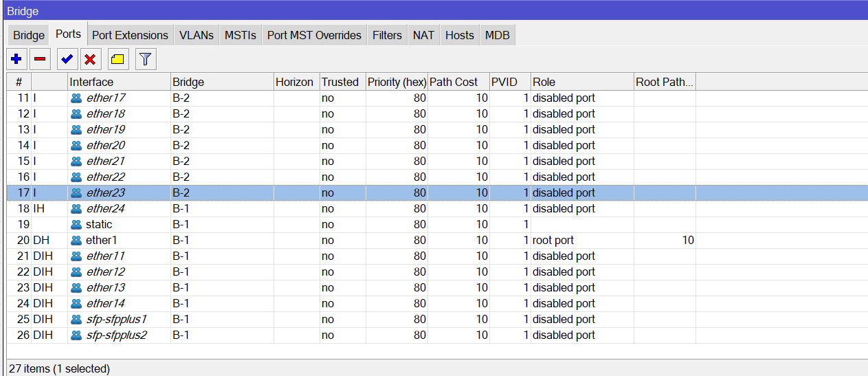Switch to the Bridge tab

pyautogui.click(x=29, y=35)
